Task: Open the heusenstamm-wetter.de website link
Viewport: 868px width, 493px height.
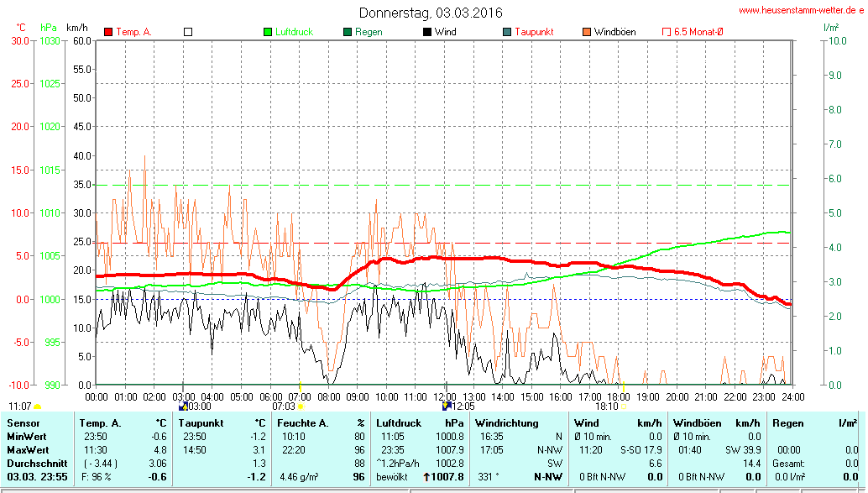Action: click(800, 10)
